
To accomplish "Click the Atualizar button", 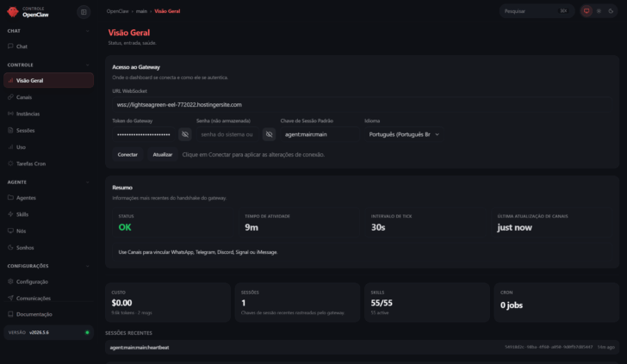I will pos(162,155).
